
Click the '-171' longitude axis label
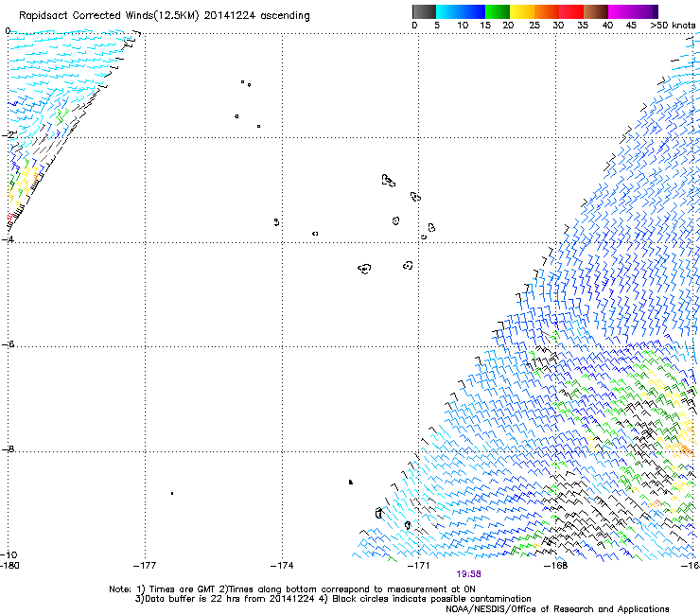point(419,566)
